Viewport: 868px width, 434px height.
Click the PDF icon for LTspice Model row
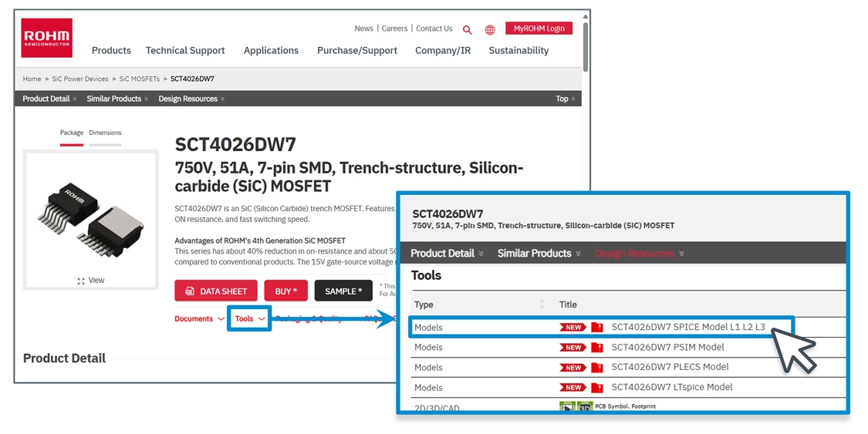click(x=597, y=388)
